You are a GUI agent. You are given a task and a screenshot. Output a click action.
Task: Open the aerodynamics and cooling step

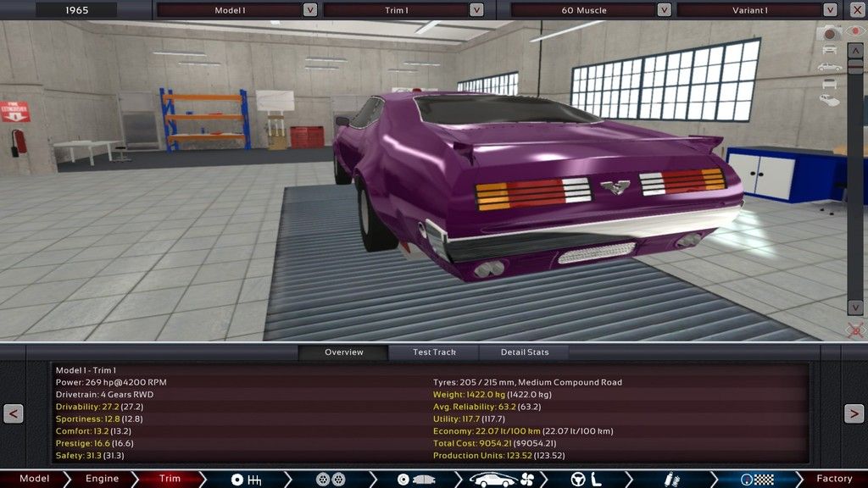[x=501, y=480]
